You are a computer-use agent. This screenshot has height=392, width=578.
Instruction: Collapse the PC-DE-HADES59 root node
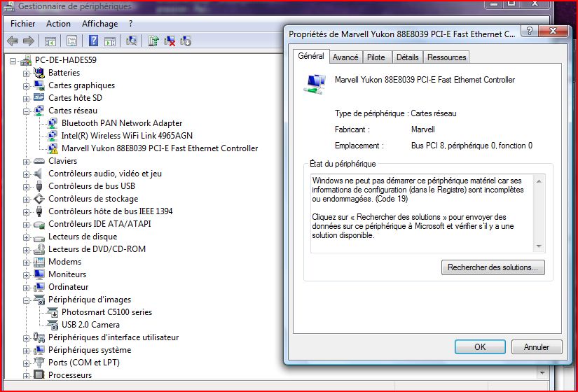[13, 60]
